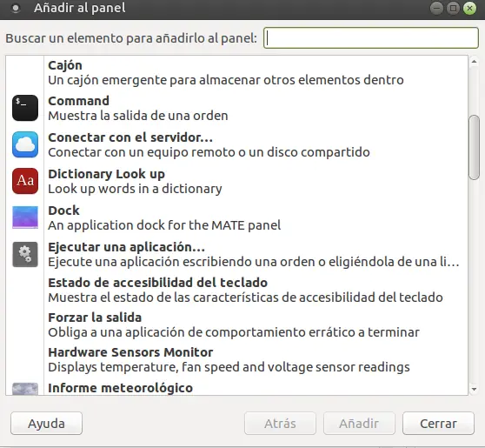Image resolution: width=485 pixels, height=448 pixels.
Task: Click the Atrás button
Action: [280, 424]
